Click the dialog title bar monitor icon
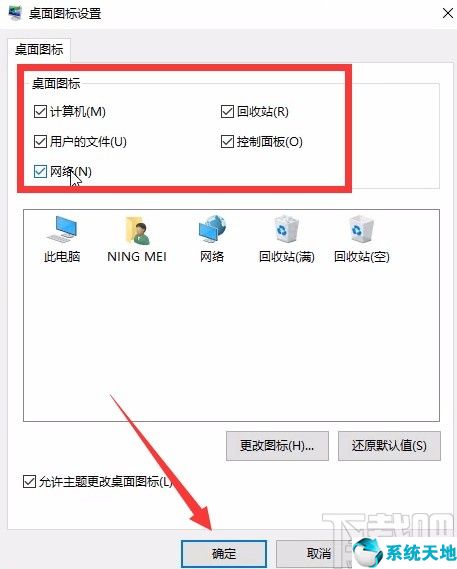This screenshot has height=569, width=457. [15, 13]
